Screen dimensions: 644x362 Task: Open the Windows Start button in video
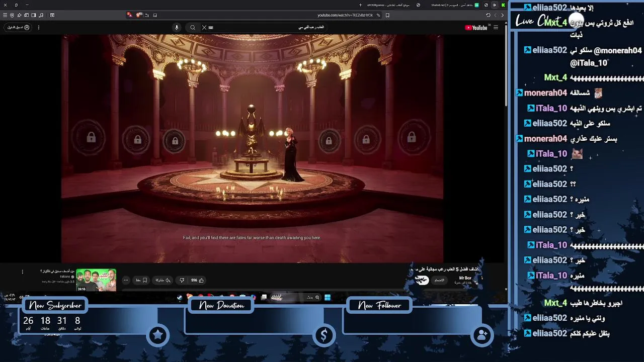328,298
